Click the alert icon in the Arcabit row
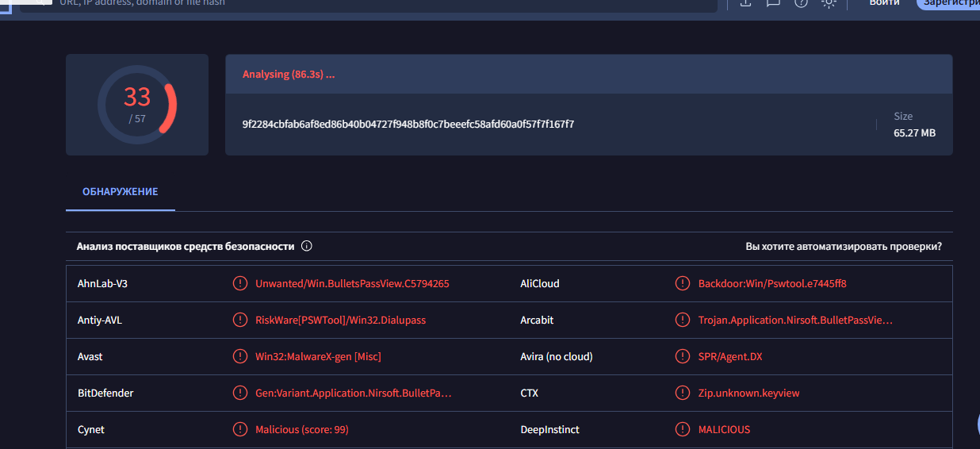 pyautogui.click(x=682, y=320)
